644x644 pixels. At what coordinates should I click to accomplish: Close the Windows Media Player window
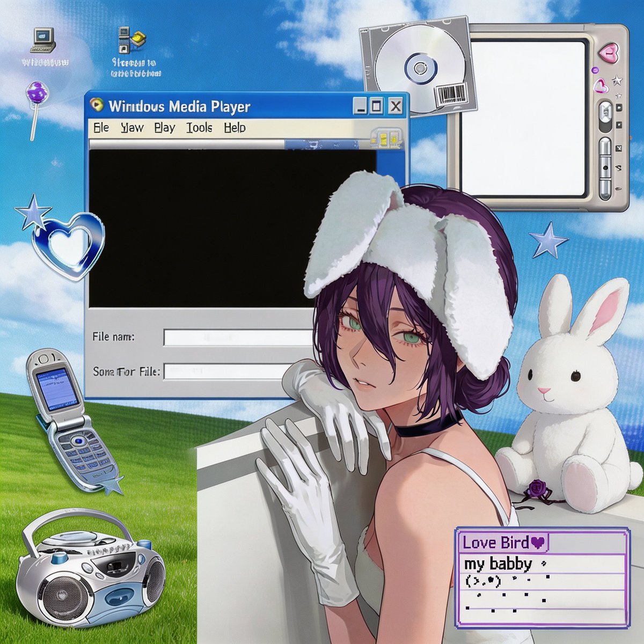[x=396, y=106]
